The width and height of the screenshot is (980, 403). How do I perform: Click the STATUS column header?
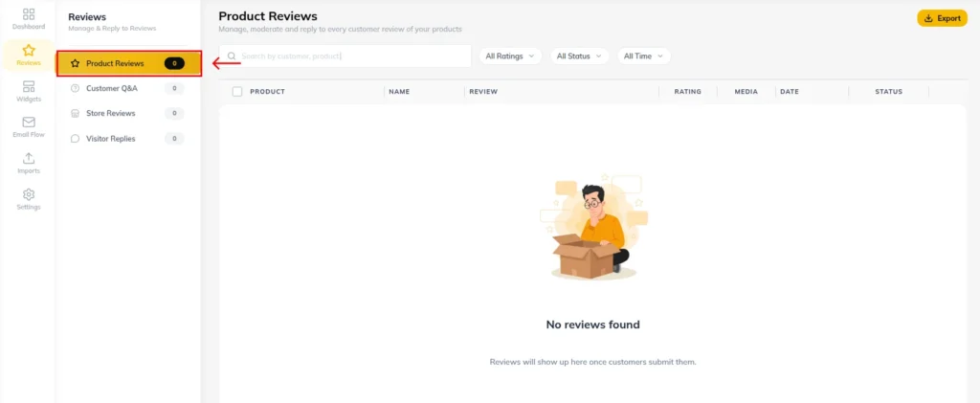[x=889, y=92]
